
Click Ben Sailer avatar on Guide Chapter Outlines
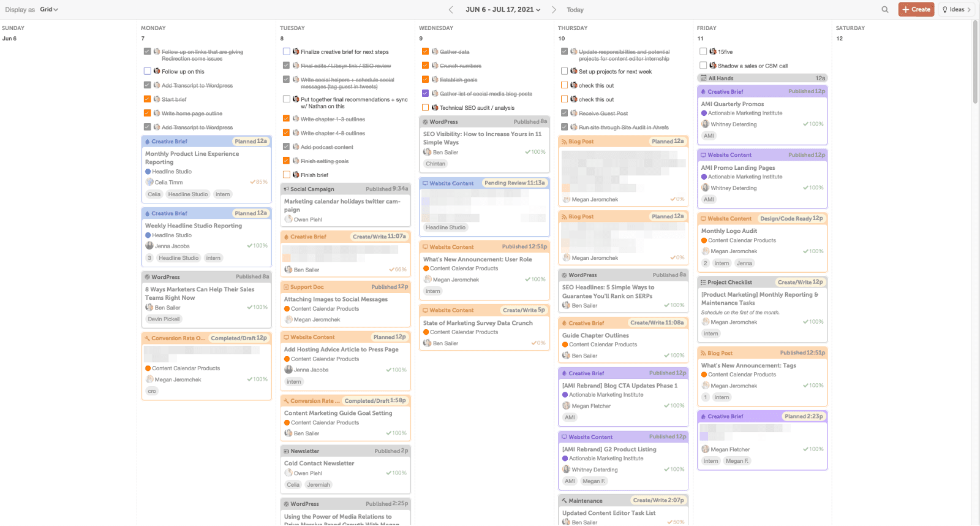tap(567, 356)
